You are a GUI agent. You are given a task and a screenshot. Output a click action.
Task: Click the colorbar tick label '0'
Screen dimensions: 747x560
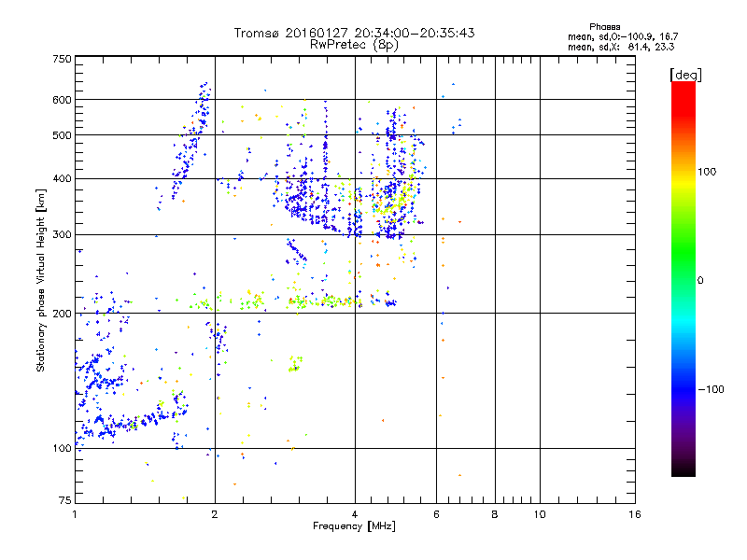coord(699,281)
